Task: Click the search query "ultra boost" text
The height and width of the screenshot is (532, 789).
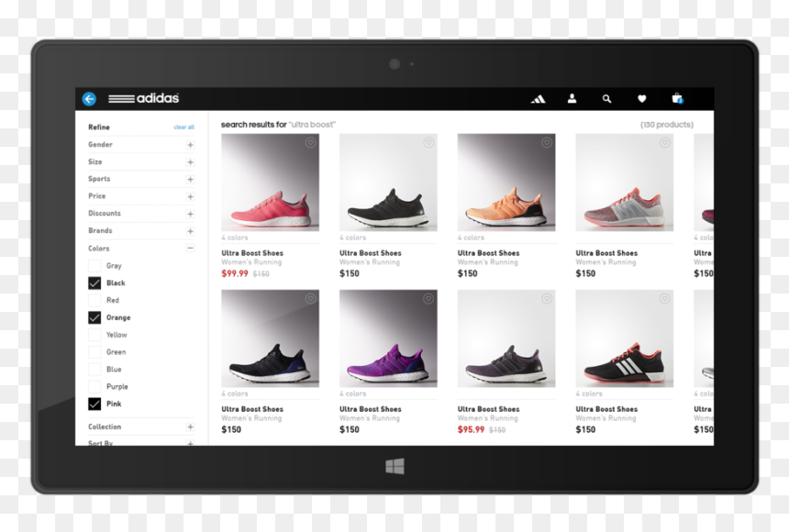Action: [x=312, y=125]
